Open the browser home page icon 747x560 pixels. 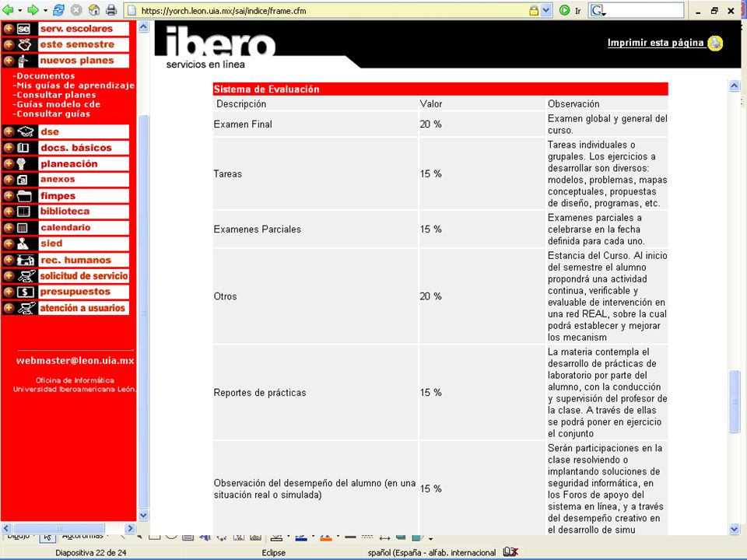[94, 10]
